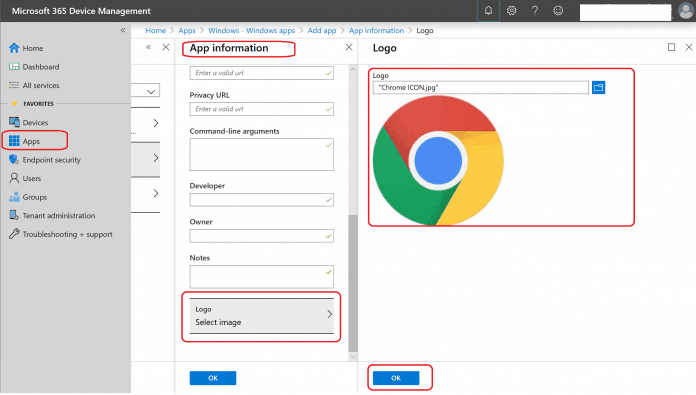Open the help question mark icon
This screenshot has width=696, height=395.
[535, 11]
